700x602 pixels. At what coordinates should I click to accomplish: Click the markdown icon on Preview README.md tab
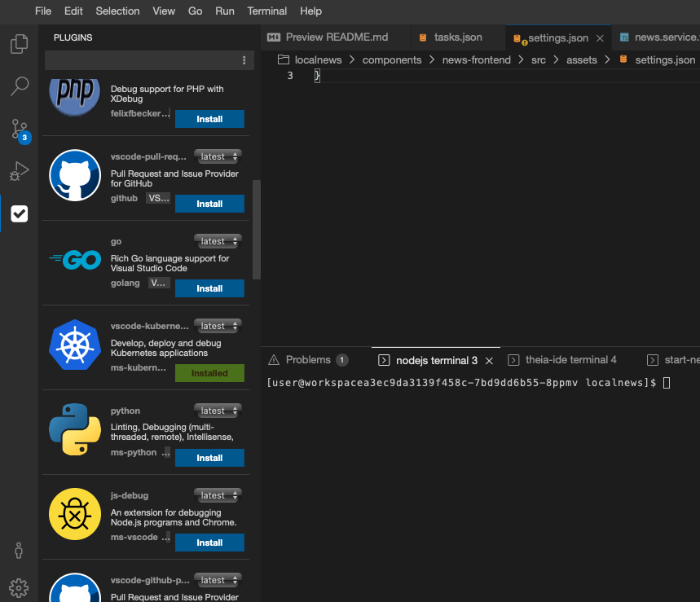point(274,37)
